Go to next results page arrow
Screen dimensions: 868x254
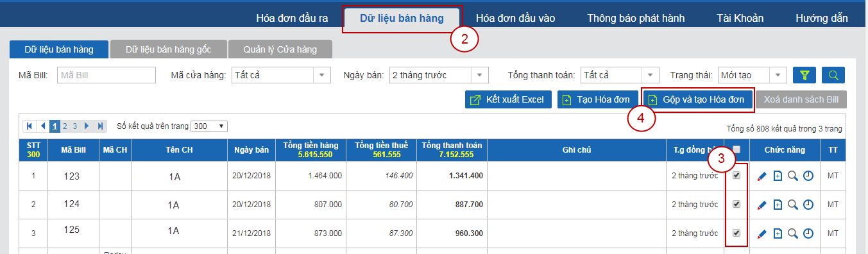pos(87,126)
